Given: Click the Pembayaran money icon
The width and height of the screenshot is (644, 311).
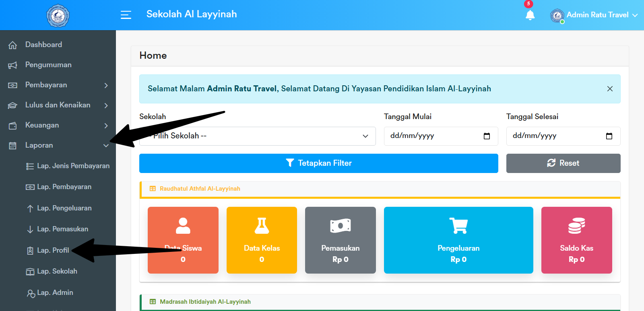Looking at the screenshot, I should click(x=13, y=85).
